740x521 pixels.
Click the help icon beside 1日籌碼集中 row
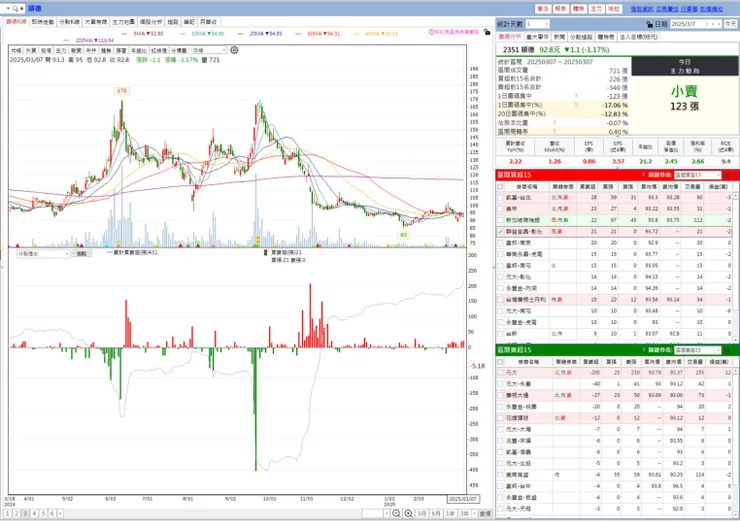[576, 96]
